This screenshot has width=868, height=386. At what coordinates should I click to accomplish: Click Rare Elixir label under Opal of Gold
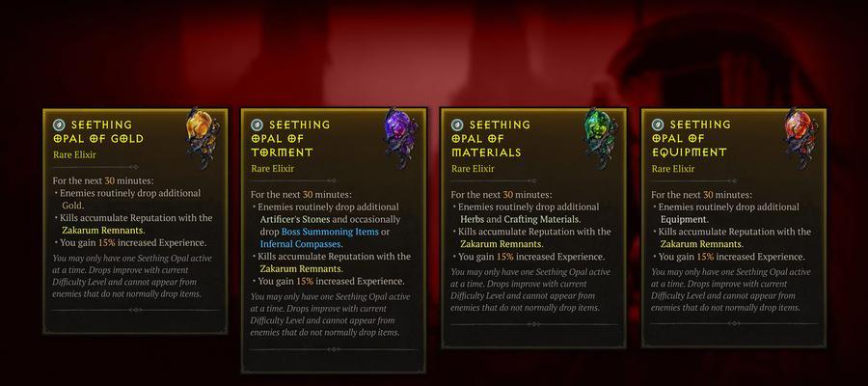(x=74, y=154)
